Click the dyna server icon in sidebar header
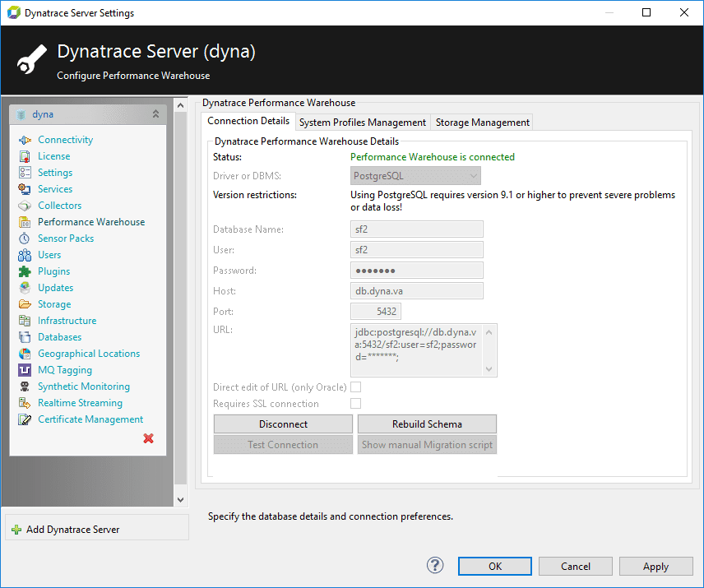Image resolution: width=704 pixels, height=588 pixels. (x=21, y=114)
